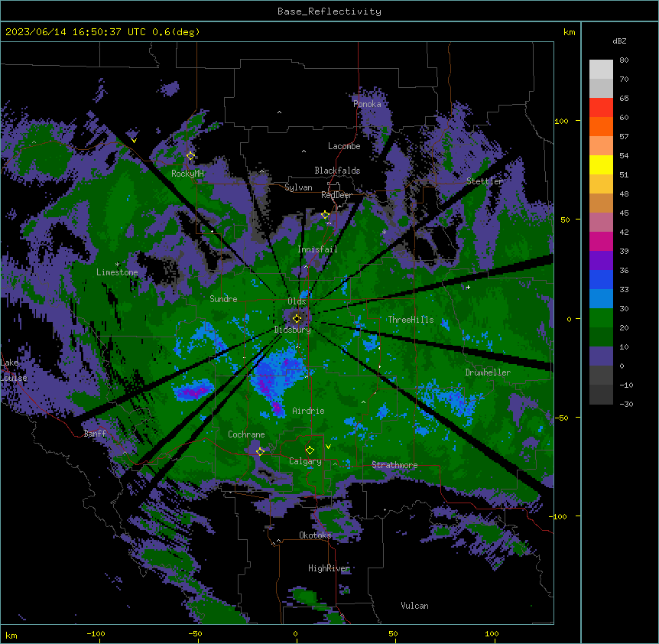
Task: Click the Didsbury city label
Action: tap(293, 330)
